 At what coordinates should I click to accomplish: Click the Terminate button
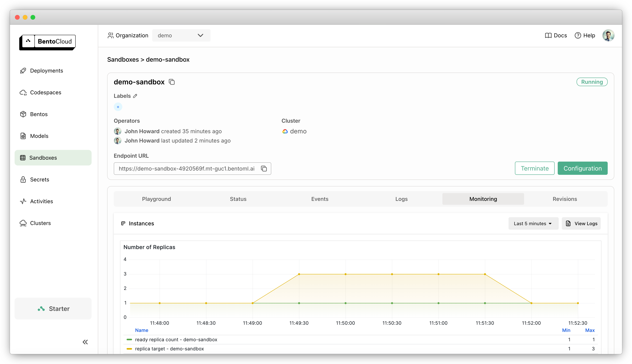tap(535, 168)
